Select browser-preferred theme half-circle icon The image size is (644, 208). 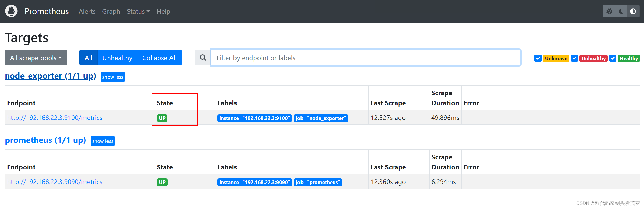[633, 11]
